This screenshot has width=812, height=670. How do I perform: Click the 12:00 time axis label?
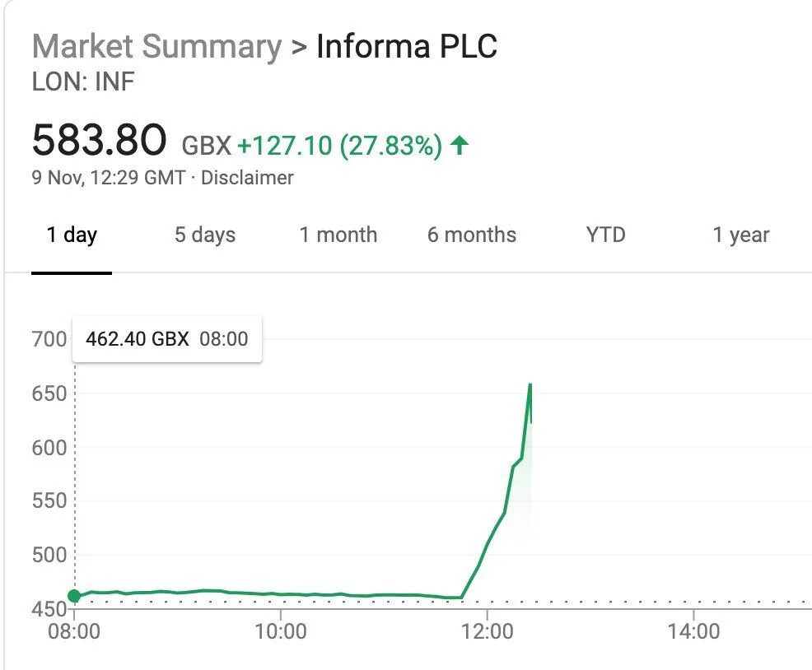pos(487,631)
